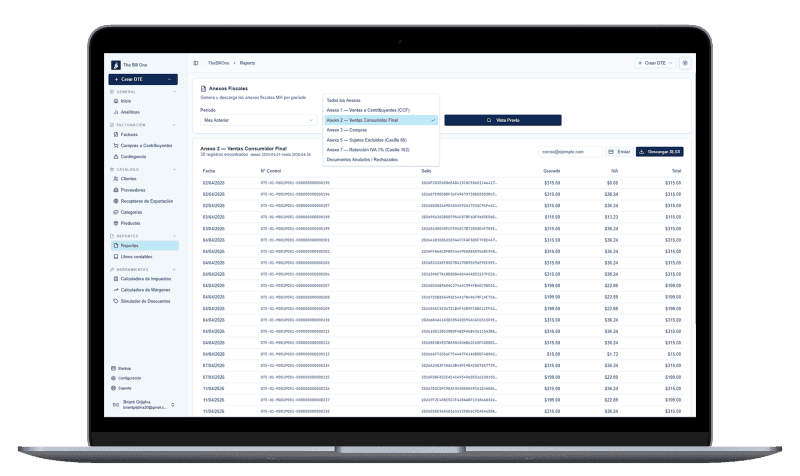Open Reportes in the sidebar

[145, 246]
